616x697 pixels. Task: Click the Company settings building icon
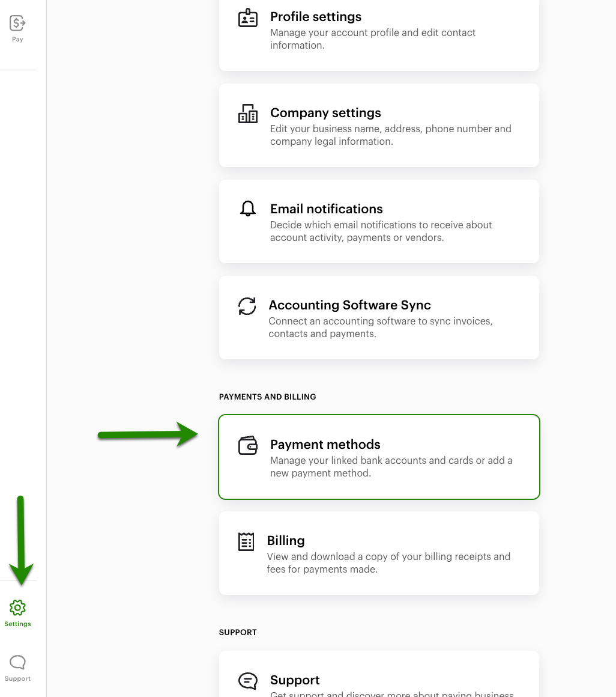(x=248, y=114)
